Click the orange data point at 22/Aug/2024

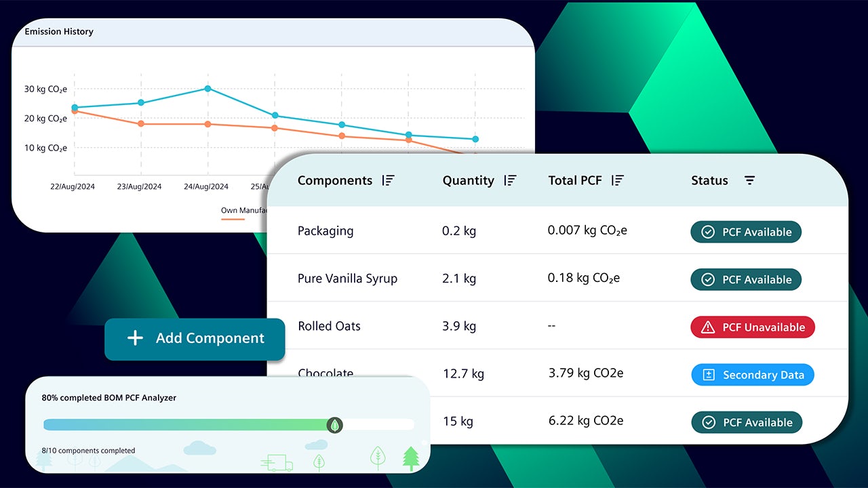tap(75, 111)
